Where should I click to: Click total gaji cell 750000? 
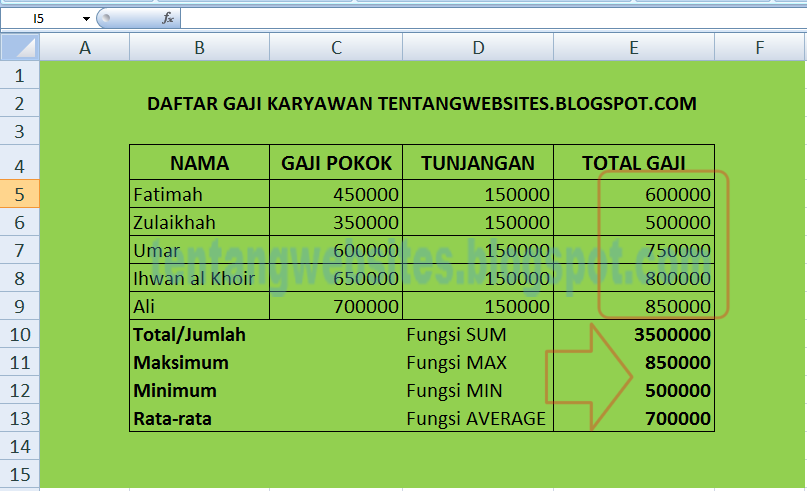pos(634,250)
